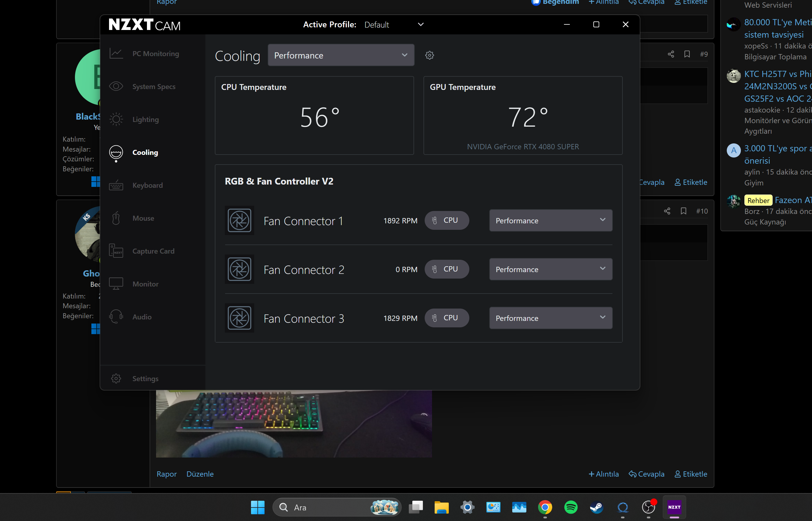Click the 1892 RPM reading
Screen dimensions: 812x521
400,221
